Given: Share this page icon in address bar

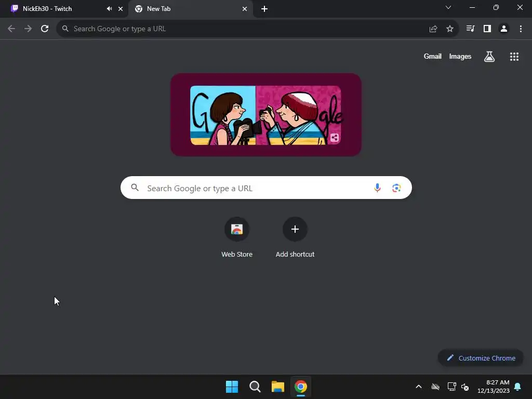Looking at the screenshot, I should 433,29.
